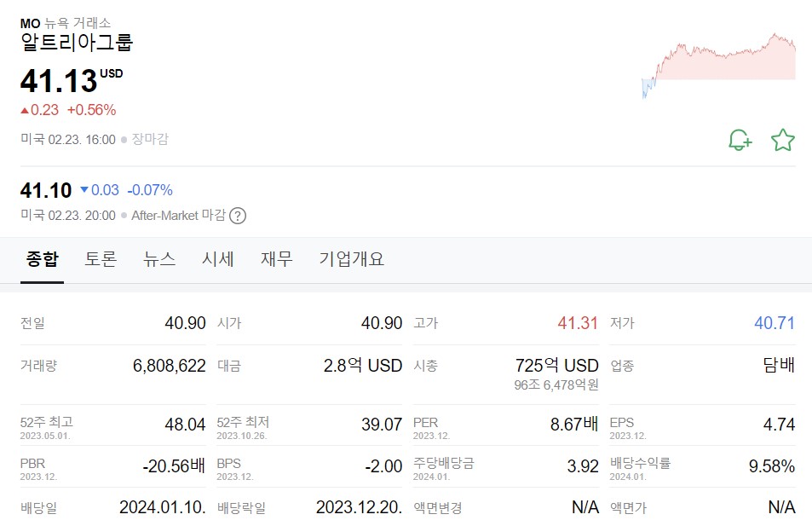Click the PER value 8.67배
The image size is (812, 526).
(x=574, y=425)
